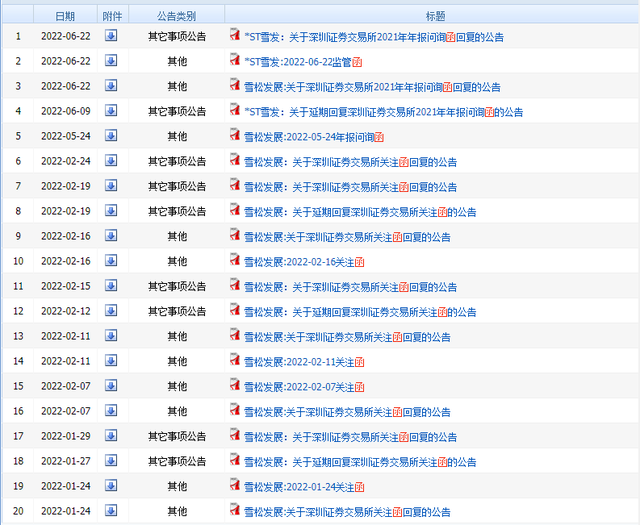Open row 11 关注函回复的公告 link

tap(350, 287)
